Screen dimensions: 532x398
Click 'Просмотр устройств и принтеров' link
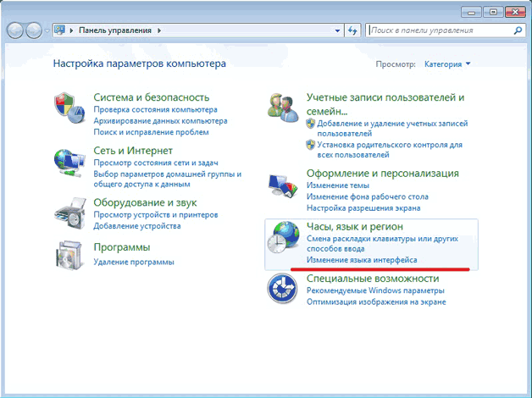(x=156, y=214)
